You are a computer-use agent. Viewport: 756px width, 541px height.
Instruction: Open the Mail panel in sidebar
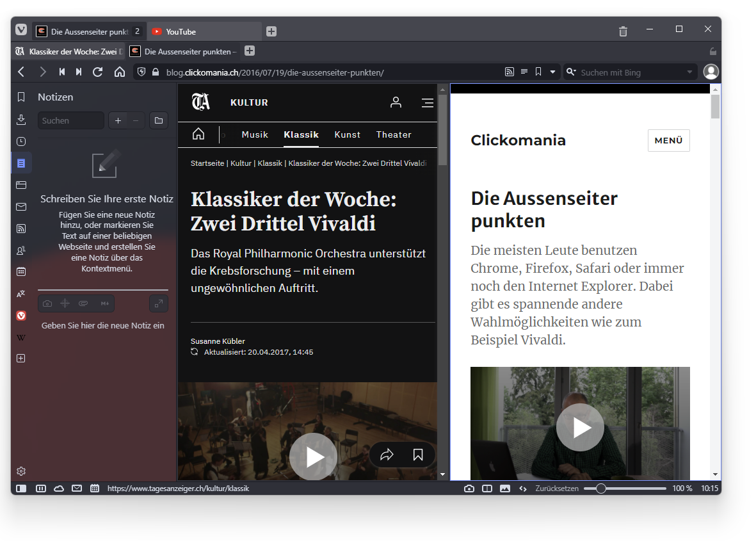click(21, 207)
